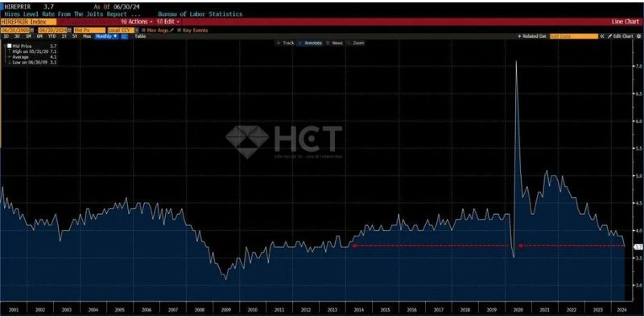
Task: Toggle the Annotate tool
Action: coord(311,43)
